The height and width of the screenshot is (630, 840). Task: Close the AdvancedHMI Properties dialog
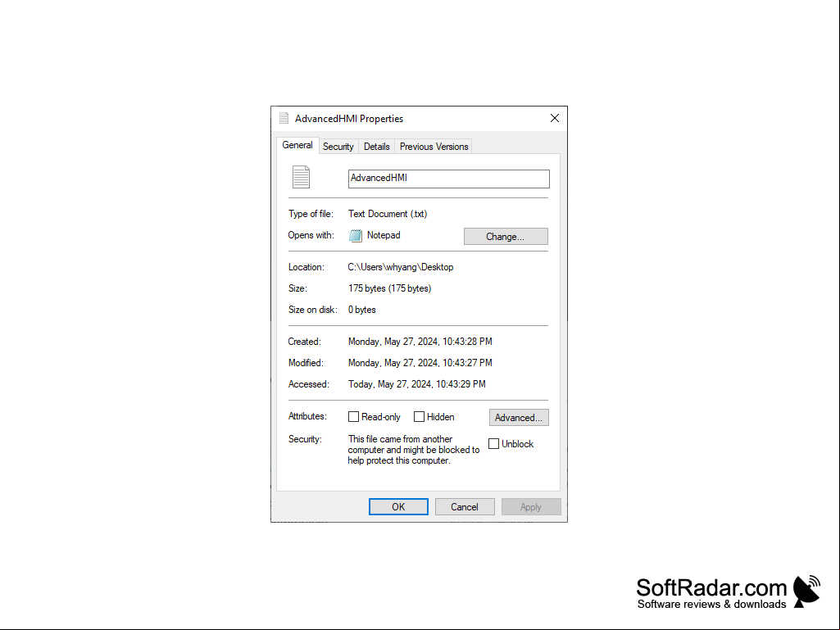coord(555,119)
